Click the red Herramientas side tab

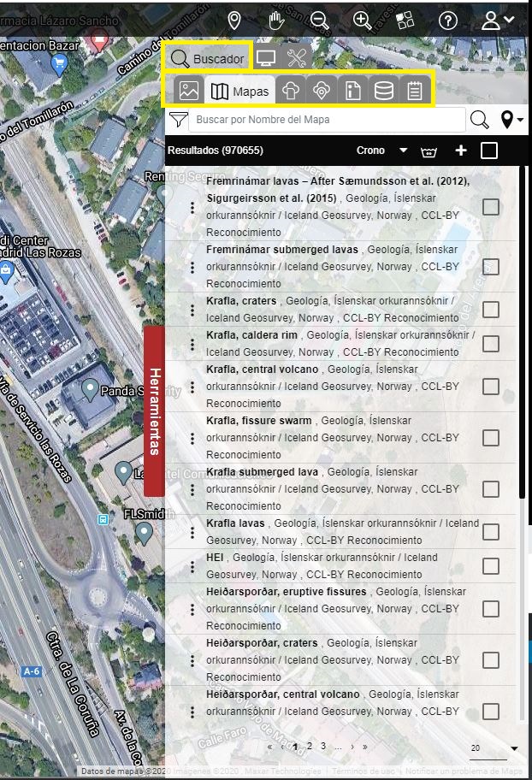point(154,411)
